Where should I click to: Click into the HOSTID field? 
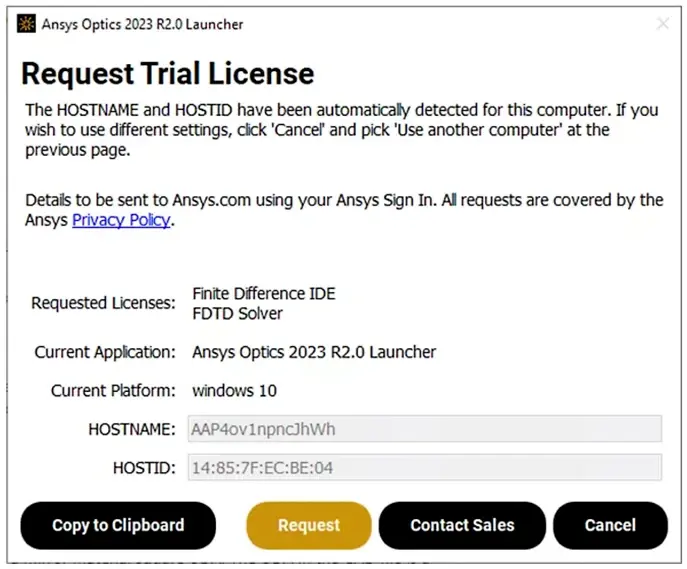(x=425, y=467)
